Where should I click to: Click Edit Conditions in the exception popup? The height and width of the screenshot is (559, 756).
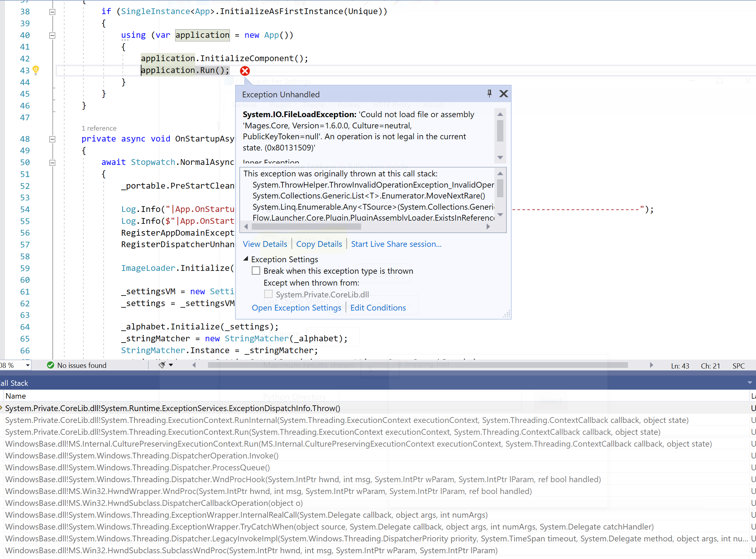pyautogui.click(x=378, y=308)
